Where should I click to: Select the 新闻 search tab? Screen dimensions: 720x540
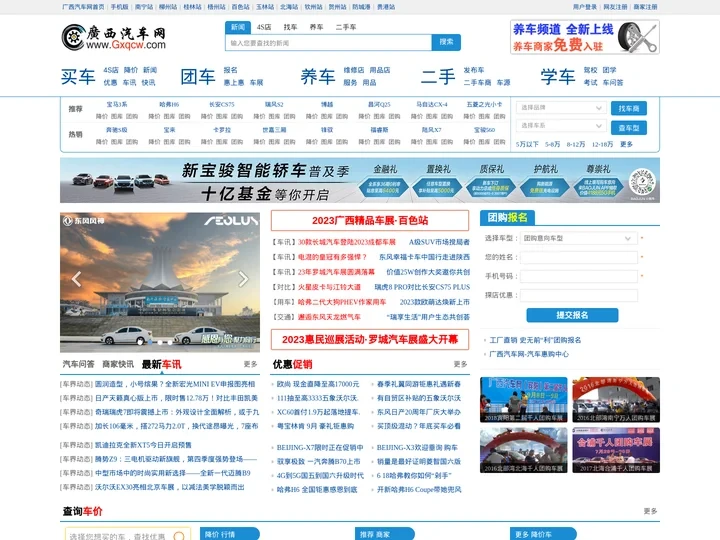pos(238,27)
